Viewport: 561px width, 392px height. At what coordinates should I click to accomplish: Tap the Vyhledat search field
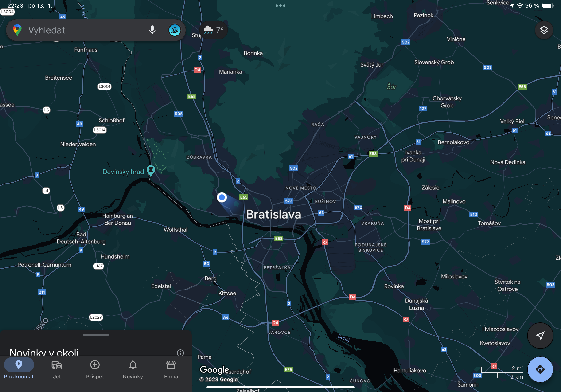pyautogui.click(x=83, y=30)
